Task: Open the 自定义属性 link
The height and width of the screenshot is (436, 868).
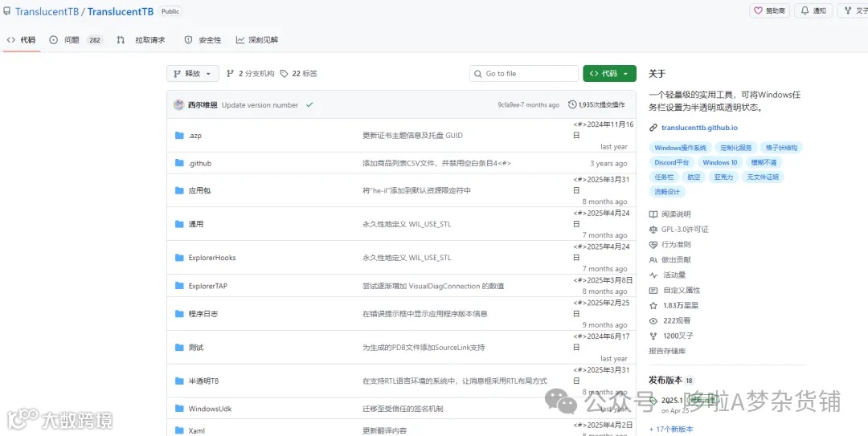Action: pos(675,290)
